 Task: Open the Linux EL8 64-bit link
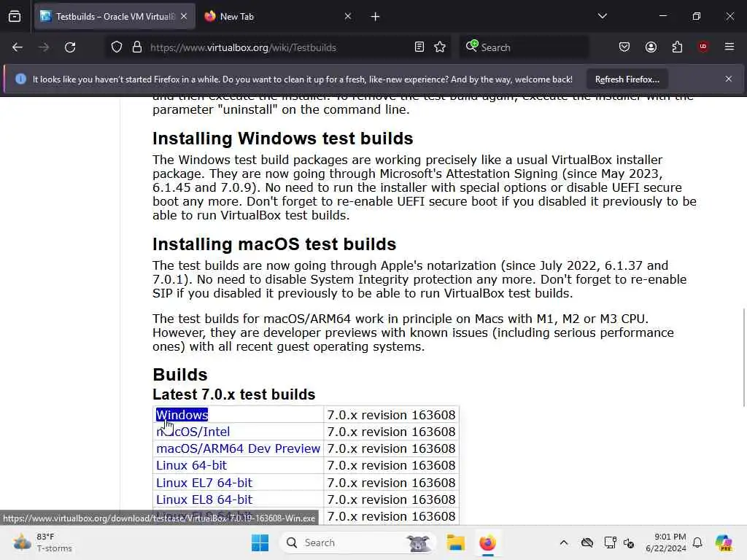[x=204, y=499]
